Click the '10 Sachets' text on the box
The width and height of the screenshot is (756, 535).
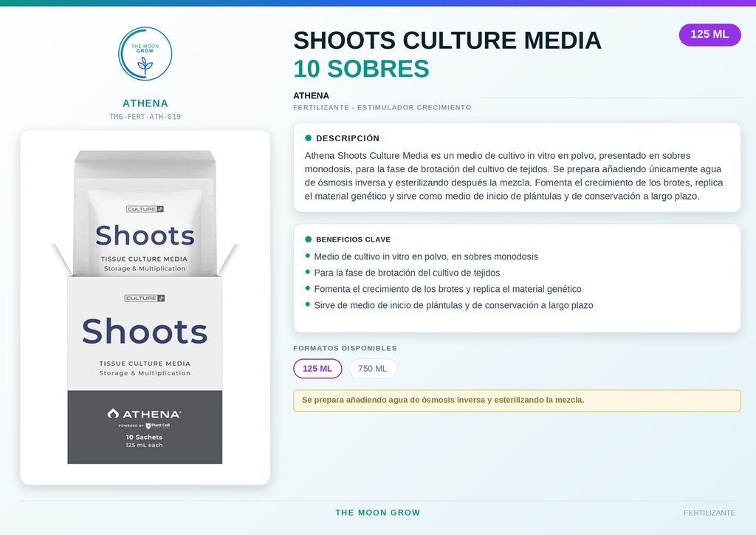[x=144, y=437]
